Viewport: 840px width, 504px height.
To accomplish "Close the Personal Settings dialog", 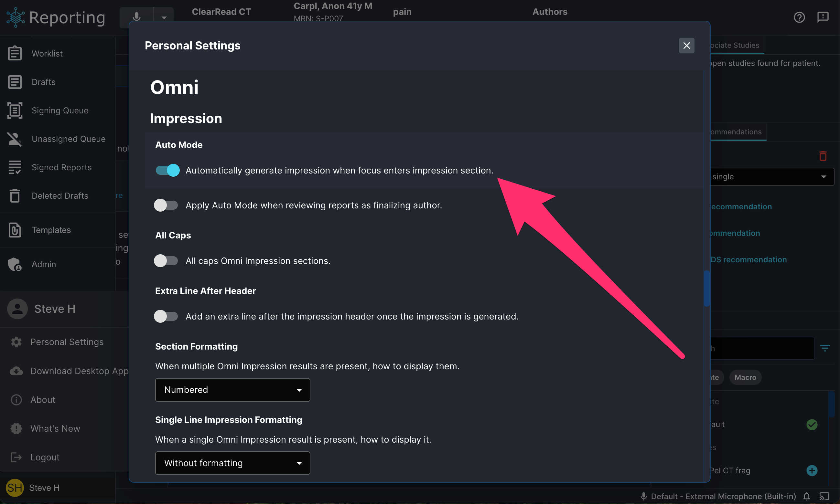I will pos(686,46).
